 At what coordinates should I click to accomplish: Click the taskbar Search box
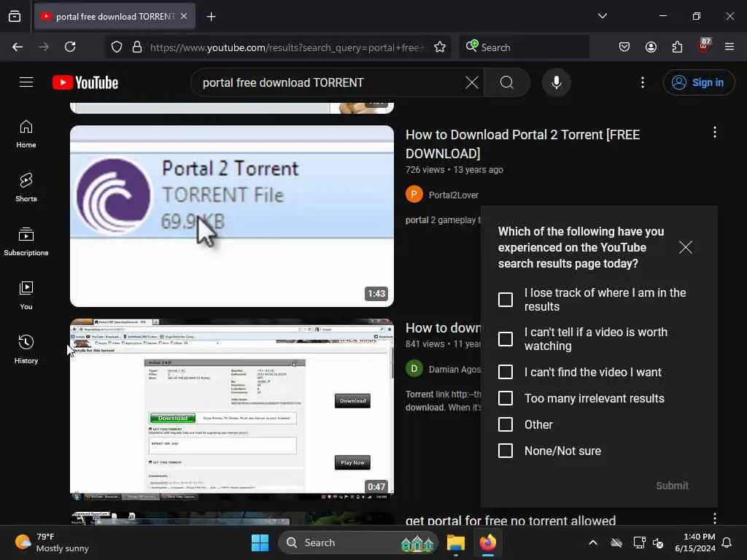tap(358, 542)
